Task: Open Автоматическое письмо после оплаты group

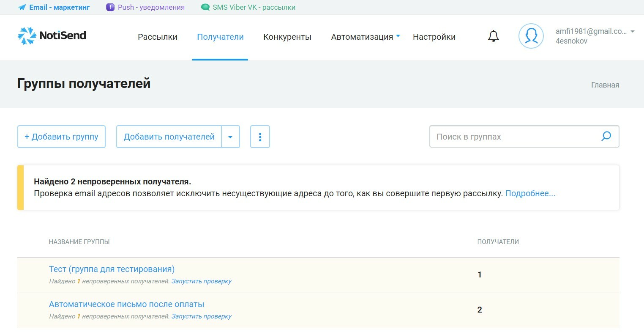Action: 126,304
